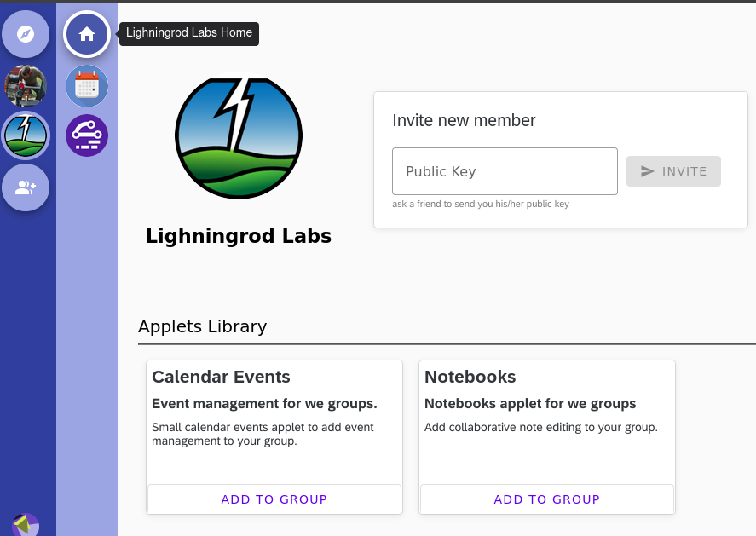This screenshot has height=536, width=756.
Task: Click the INVITE button
Action: pos(673,171)
